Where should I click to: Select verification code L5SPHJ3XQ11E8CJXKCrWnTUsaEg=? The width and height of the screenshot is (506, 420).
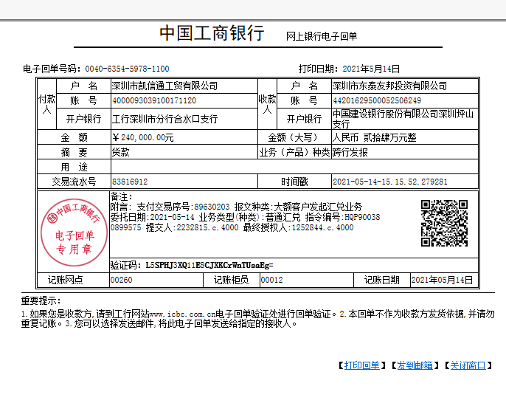209,266
